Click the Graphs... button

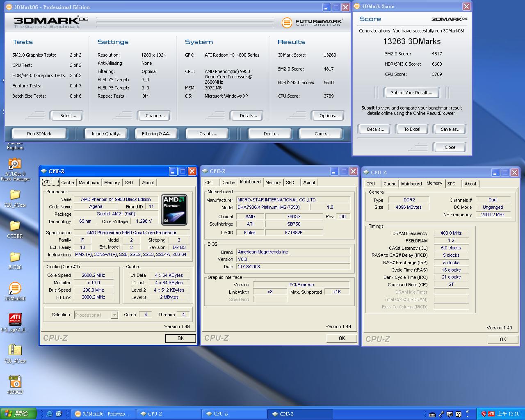coord(208,134)
